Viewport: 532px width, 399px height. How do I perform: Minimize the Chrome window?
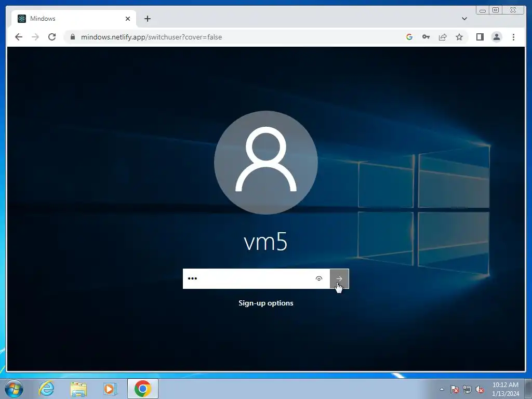point(483,10)
